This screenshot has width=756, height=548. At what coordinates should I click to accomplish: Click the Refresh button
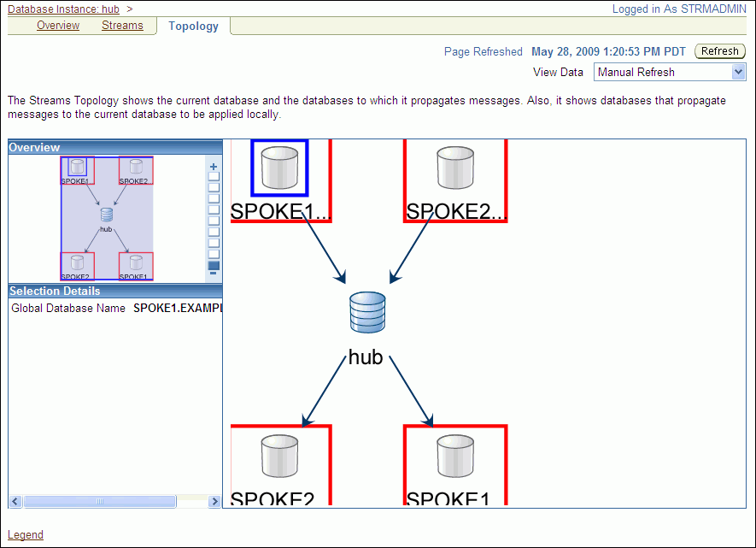(720, 51)
